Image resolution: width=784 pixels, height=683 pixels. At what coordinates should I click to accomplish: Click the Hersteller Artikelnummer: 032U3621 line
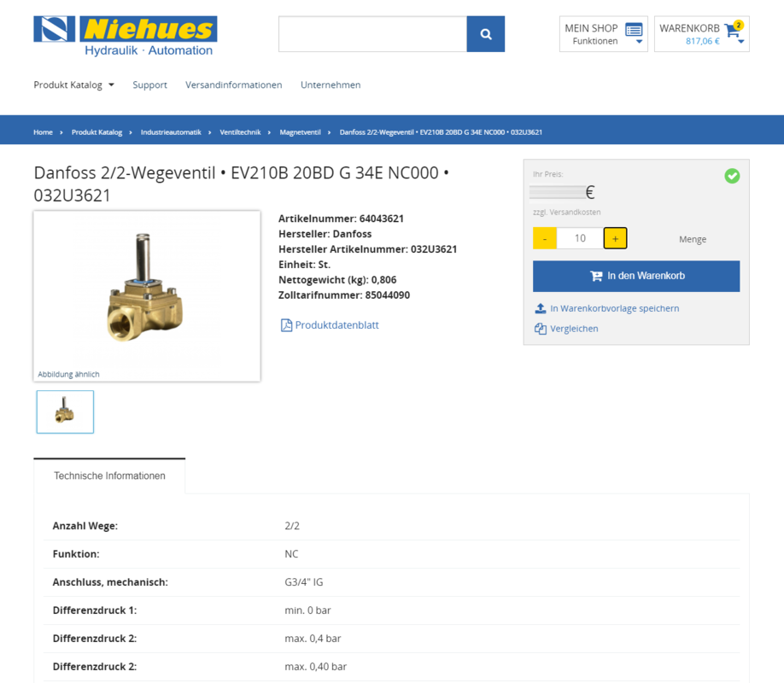[x=367, y=249]
